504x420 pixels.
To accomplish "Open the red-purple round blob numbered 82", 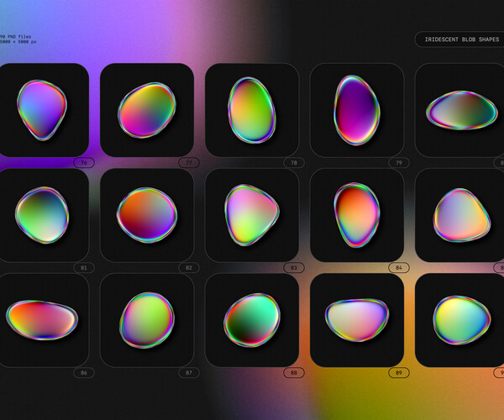I will click(x=147, y=215).
